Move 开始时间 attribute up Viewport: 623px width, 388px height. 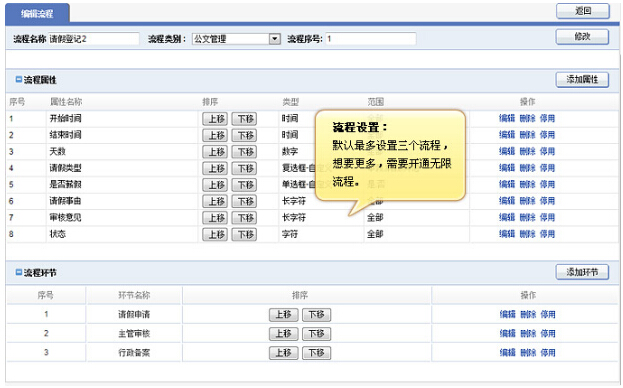[215, 119]
